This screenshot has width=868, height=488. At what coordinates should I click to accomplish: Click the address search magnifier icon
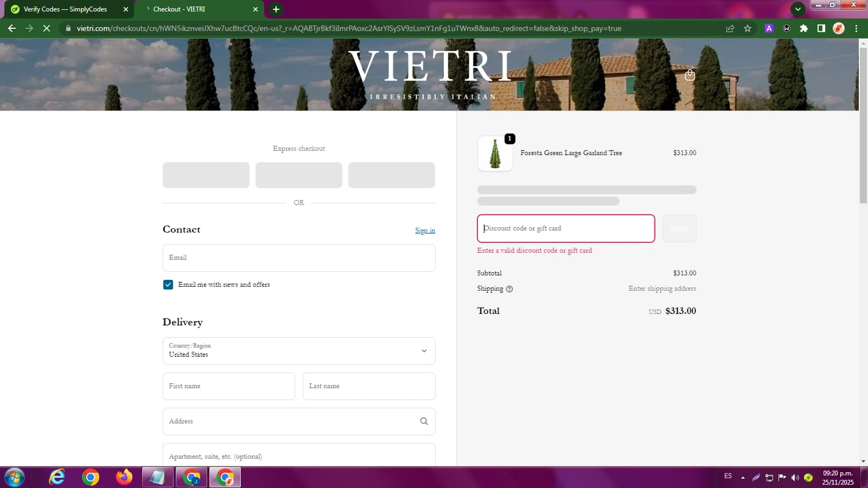[424, 422]
